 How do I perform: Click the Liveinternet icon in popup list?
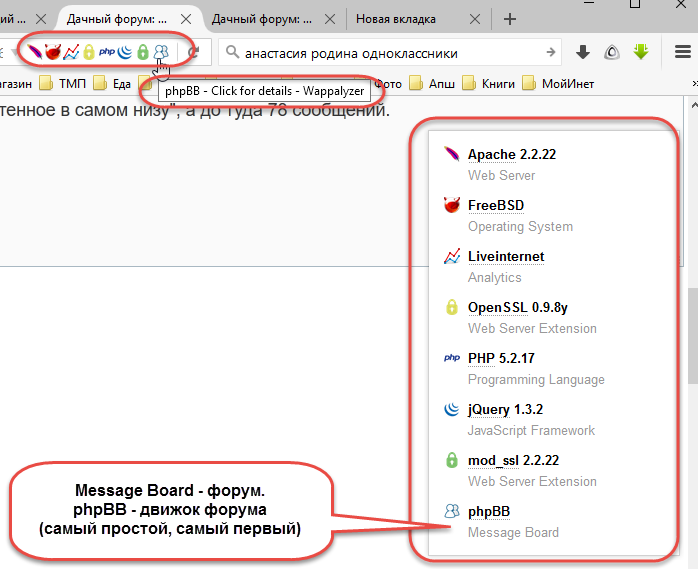(x=451, y=256)
